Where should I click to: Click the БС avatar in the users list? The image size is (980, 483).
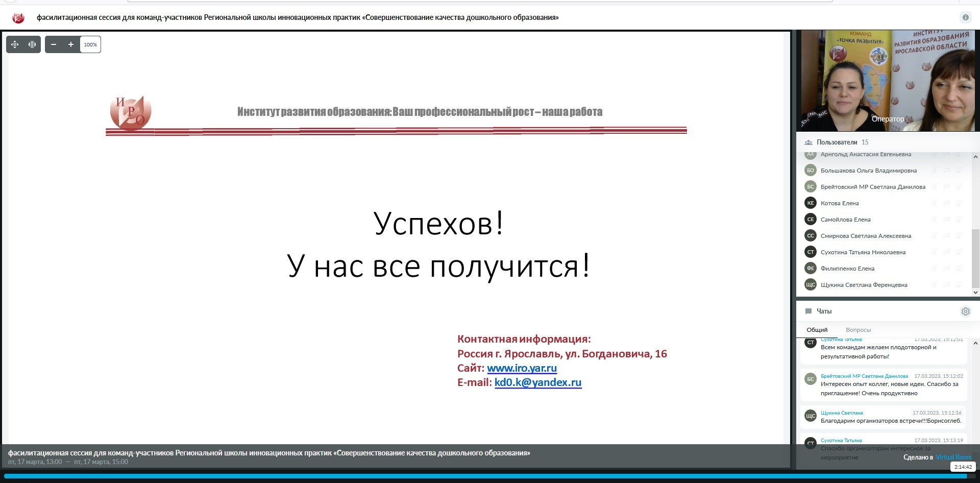[x=811, y=186]
